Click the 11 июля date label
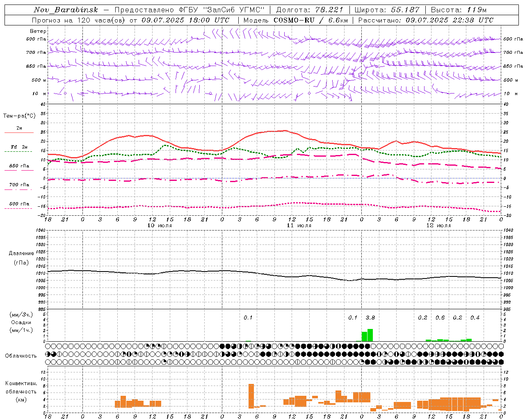Image resolution: width=525 pixels, height=420 pixels. 299,226
